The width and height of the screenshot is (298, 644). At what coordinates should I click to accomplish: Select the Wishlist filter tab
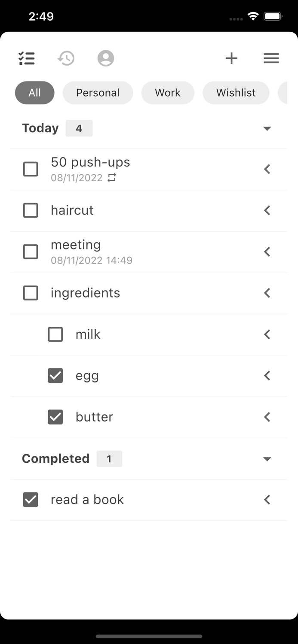click(x=236, y=92)
